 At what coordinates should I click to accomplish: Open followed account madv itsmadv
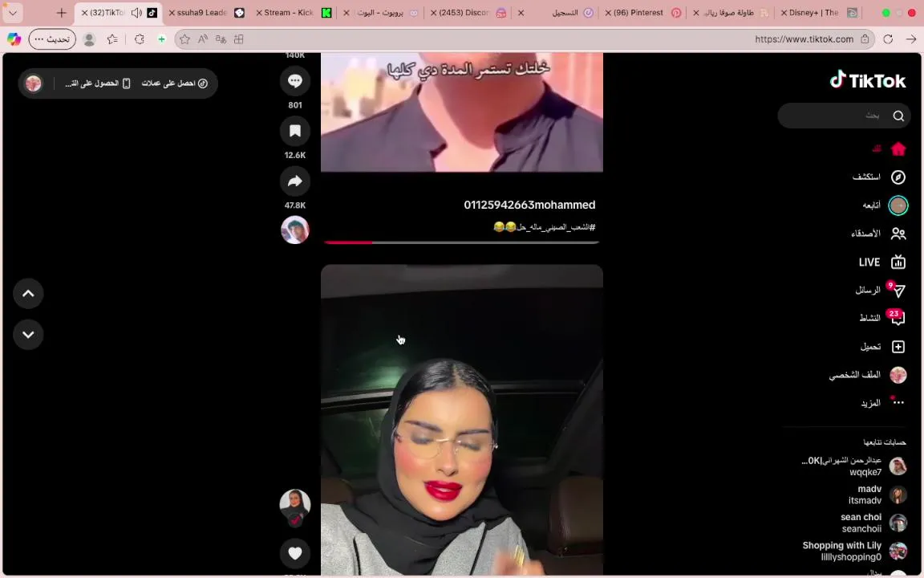(877, 495)
